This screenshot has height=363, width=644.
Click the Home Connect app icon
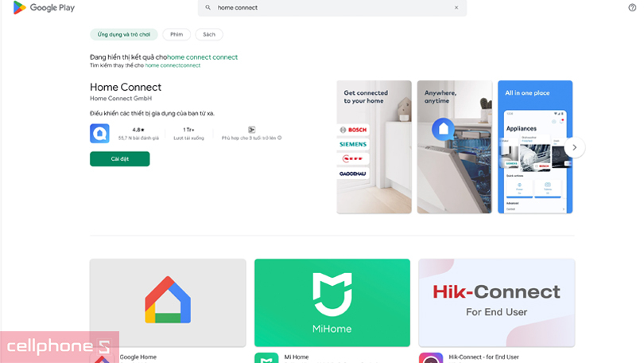click(x=99, y=133)
